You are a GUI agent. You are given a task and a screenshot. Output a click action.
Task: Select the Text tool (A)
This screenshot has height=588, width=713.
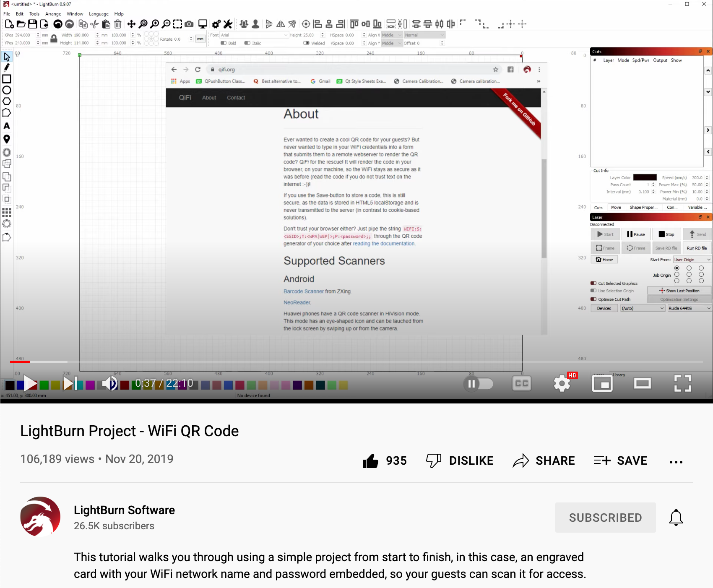(7, 126)
